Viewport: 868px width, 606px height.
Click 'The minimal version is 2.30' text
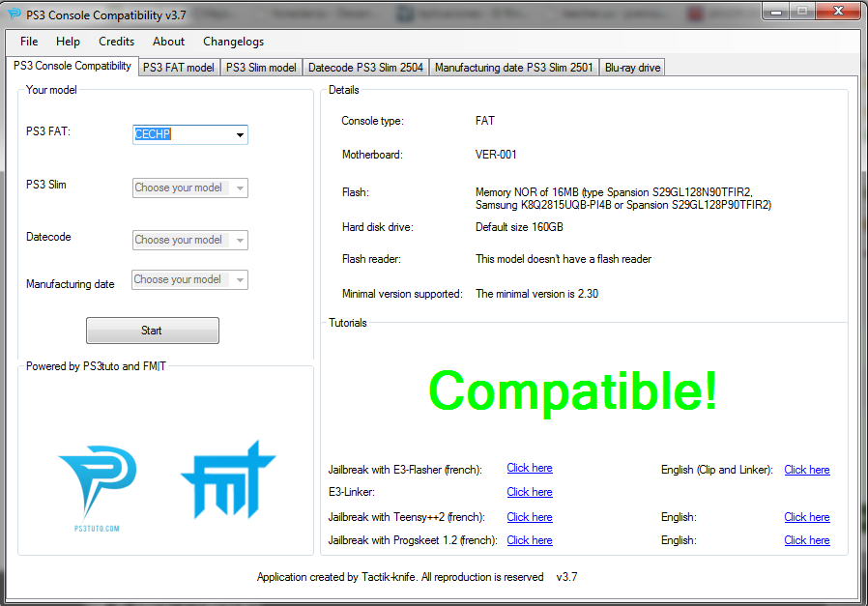click(x=537, y=294)
